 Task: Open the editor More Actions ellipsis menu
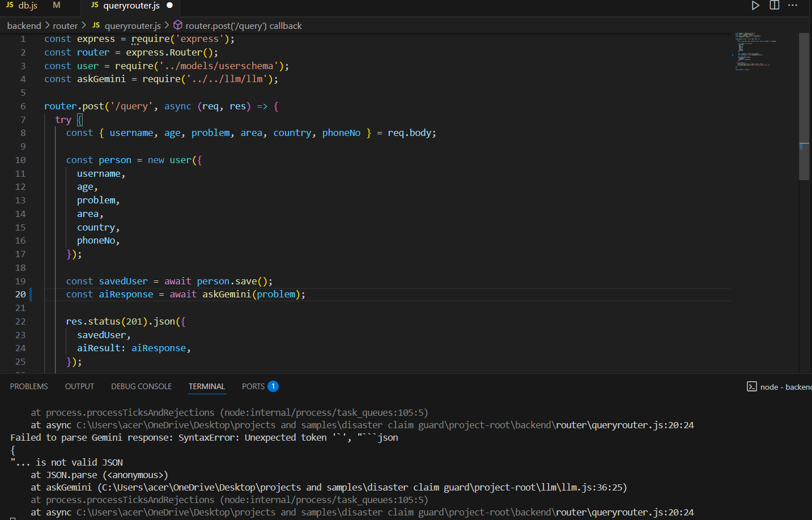[793, 5]
